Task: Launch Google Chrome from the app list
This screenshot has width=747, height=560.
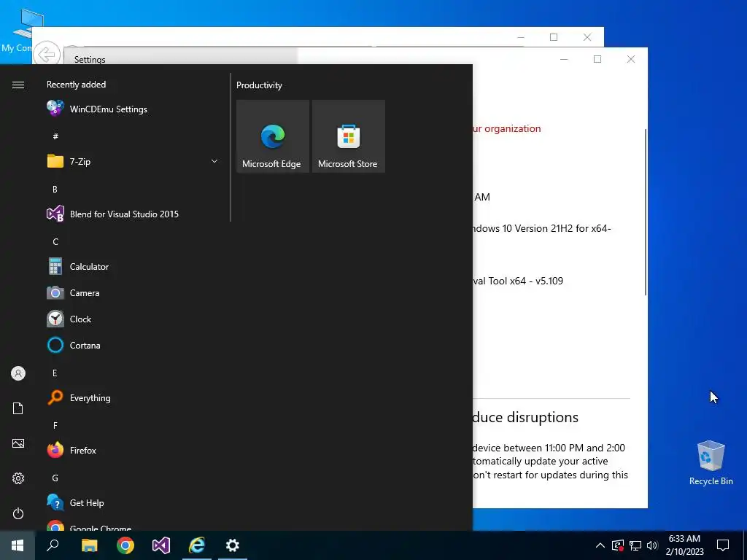Action: tap(133, 526)
